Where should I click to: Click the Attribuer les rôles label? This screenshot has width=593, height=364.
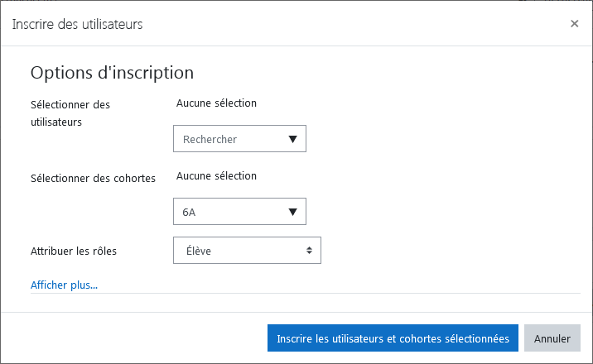(x=74, y=251)
